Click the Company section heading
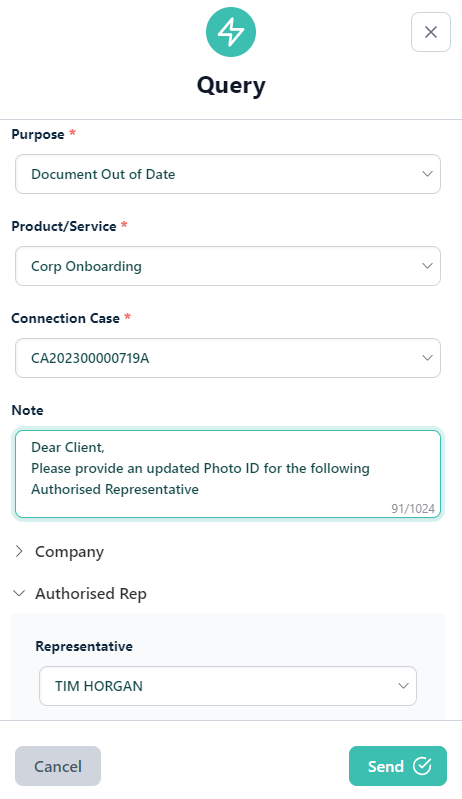The width and height of the screenshot is (462, 799). click(69, 552)
